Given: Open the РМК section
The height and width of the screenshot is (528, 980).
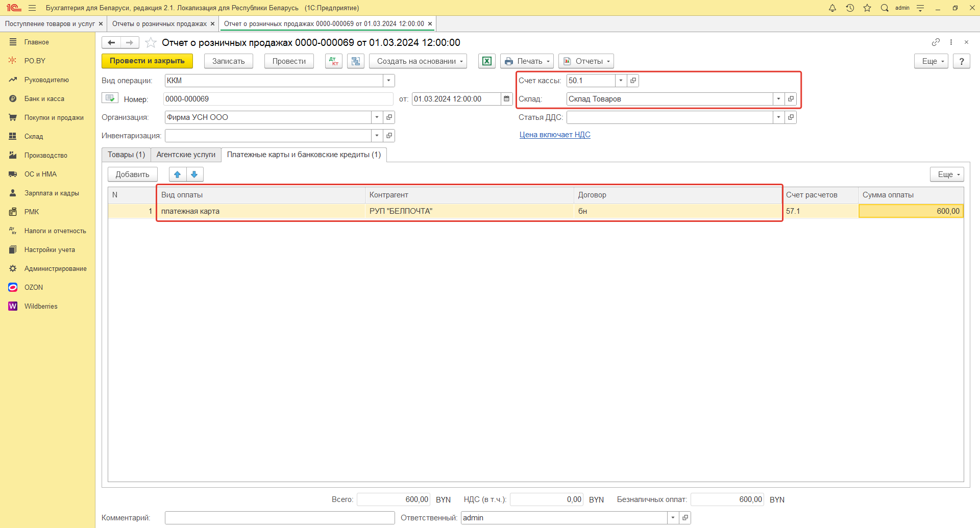Looking at the screenshot, I should coord(32,212).
